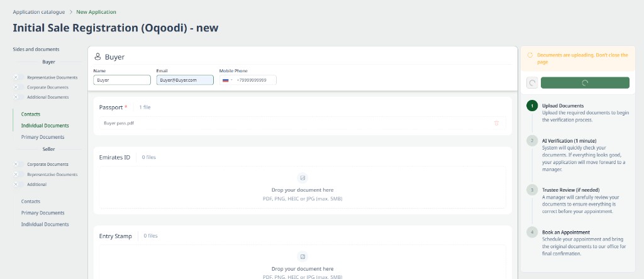Toggle Buyer Corporate Documents switch

click(x=18, y=87)
